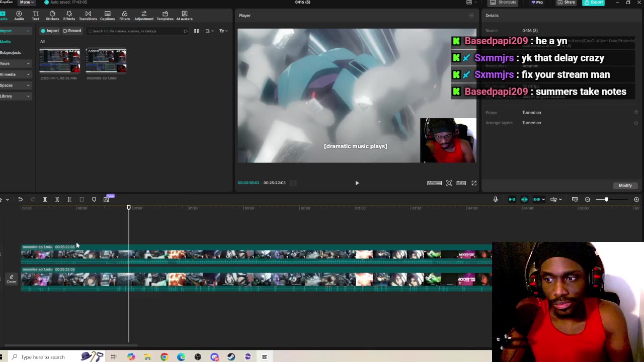The height and width of the screenshot is (362, 644).
Task: Expand the Spaces sidebar section
Action: point(28,85)
